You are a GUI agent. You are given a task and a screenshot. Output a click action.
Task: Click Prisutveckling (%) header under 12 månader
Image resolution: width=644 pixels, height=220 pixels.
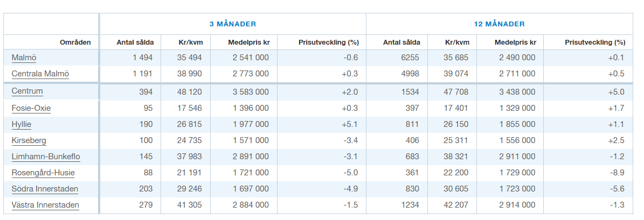[595, 42]
